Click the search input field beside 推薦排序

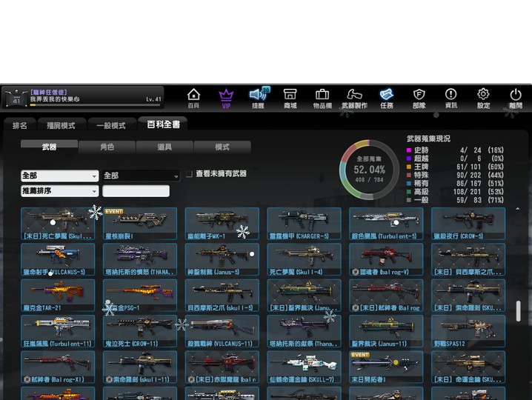tap(136, 191)
